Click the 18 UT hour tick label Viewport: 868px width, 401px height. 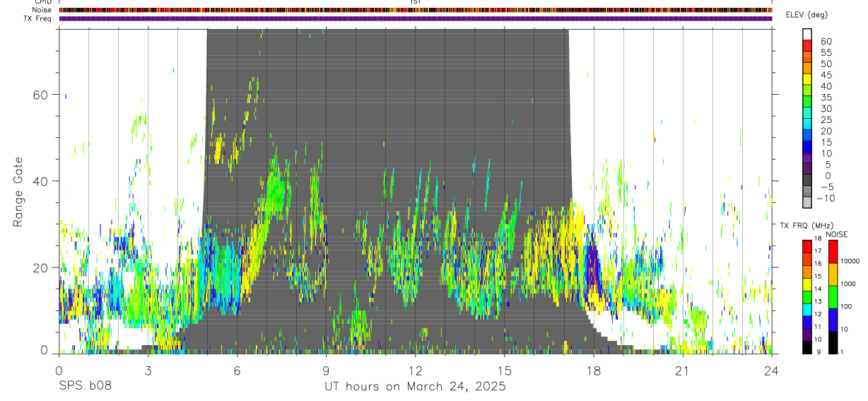tap(594, 371)
